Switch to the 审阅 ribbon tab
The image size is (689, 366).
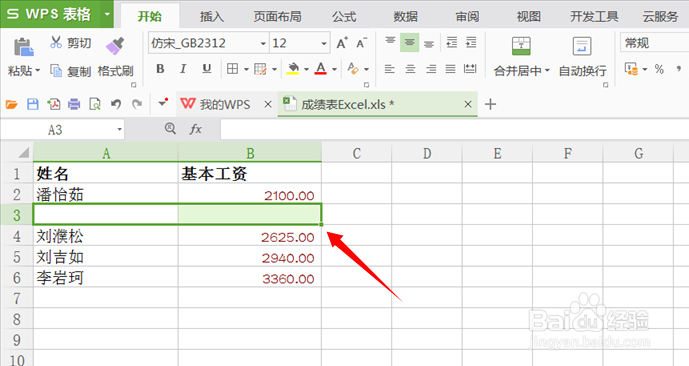point(467,17)
